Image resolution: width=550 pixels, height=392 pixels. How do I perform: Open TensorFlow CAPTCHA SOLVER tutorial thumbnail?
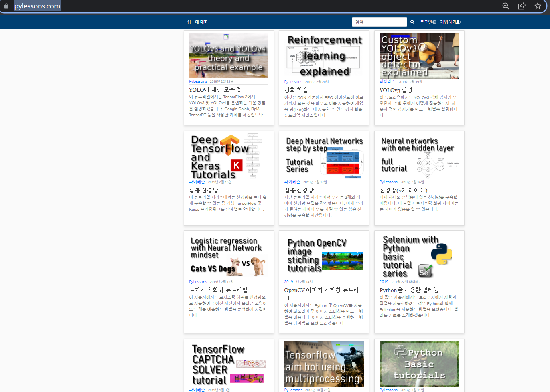coord(229,364)
